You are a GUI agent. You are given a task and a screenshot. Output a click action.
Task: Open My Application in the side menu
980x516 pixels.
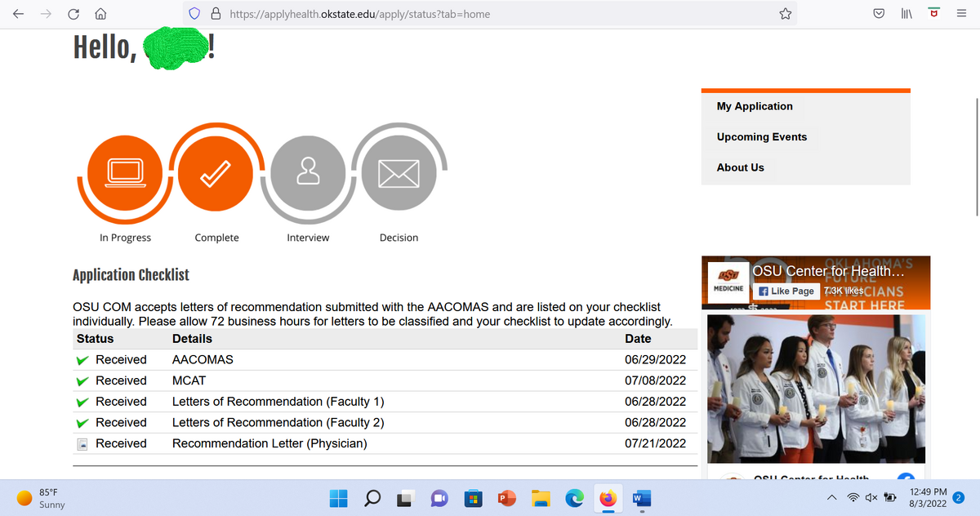tap(755, 106)
